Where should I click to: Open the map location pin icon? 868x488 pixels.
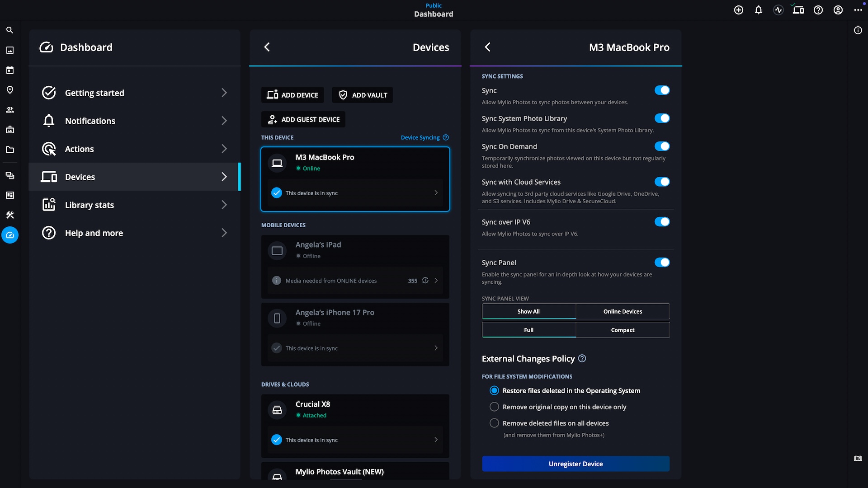(9, 90)
